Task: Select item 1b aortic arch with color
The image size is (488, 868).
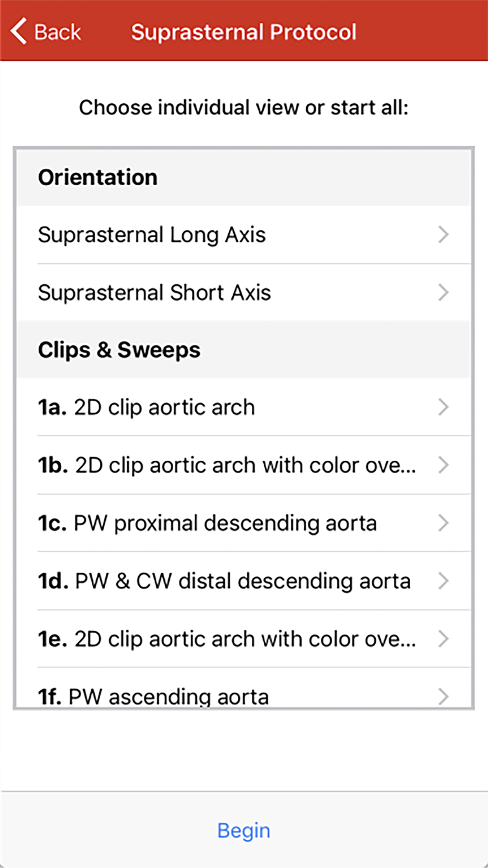Action: click(227, 465)
